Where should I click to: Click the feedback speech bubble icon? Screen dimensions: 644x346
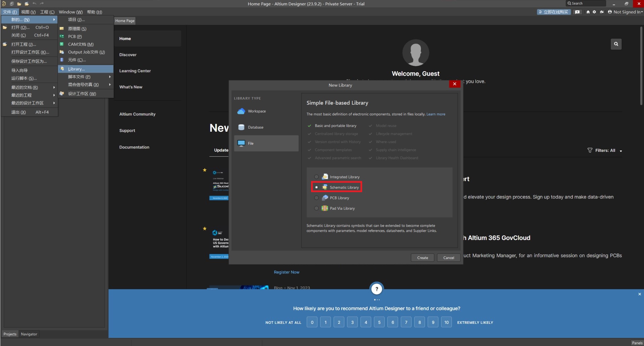[577, 12]
